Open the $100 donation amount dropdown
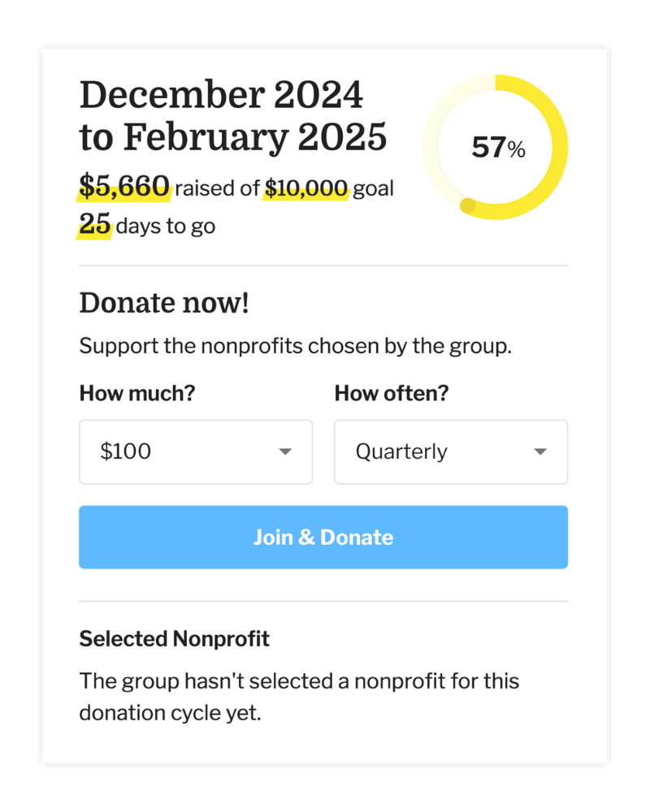The image size is (650, 812). (x=195, y=451)
